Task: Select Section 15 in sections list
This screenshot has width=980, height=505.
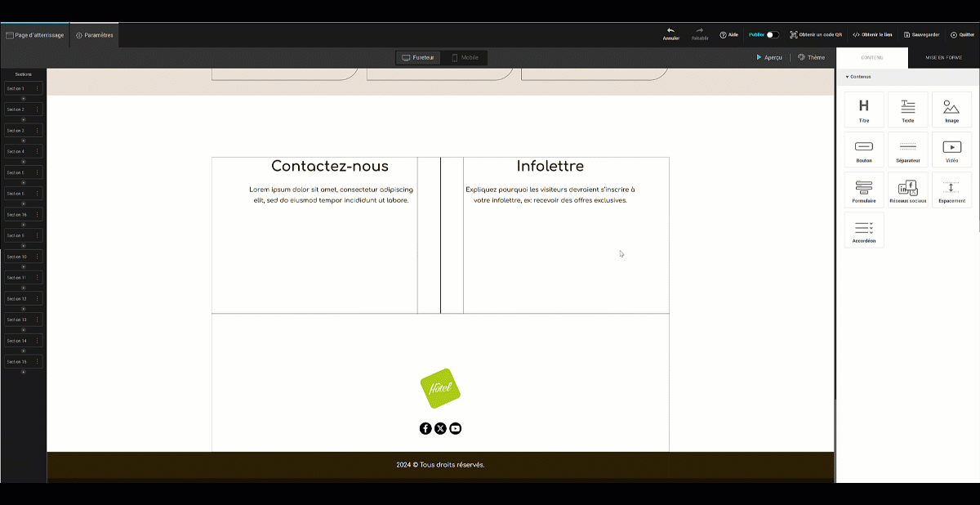Action: 23,362
